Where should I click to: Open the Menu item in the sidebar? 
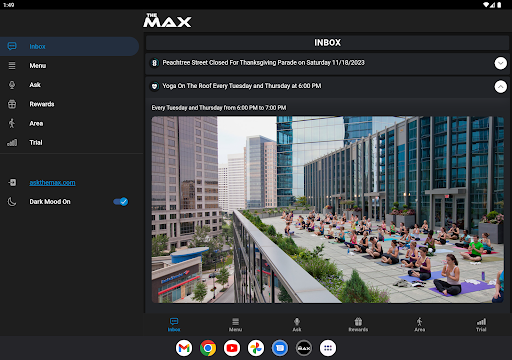pos(69,66)
